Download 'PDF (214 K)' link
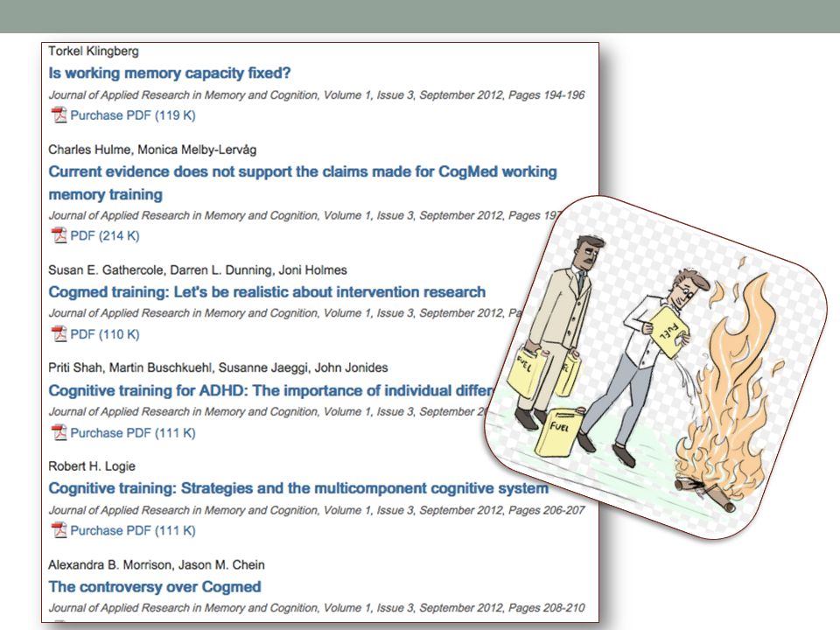840x630 pixels. click(x=105, y=235)
